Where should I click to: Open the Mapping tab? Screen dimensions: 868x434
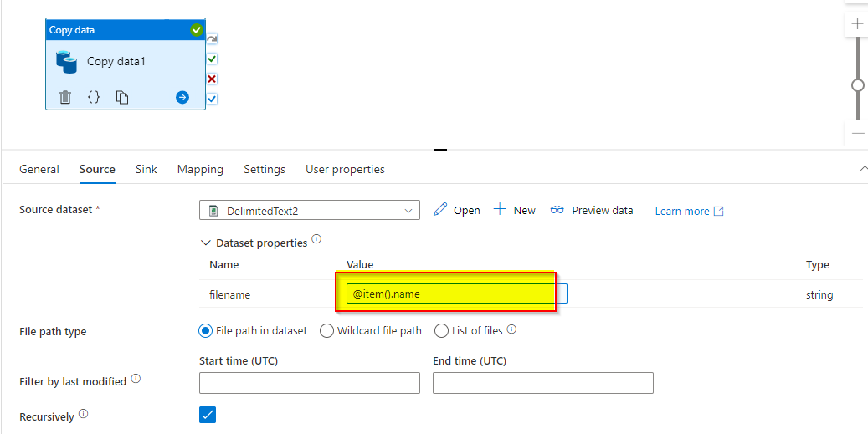[200, 169]
